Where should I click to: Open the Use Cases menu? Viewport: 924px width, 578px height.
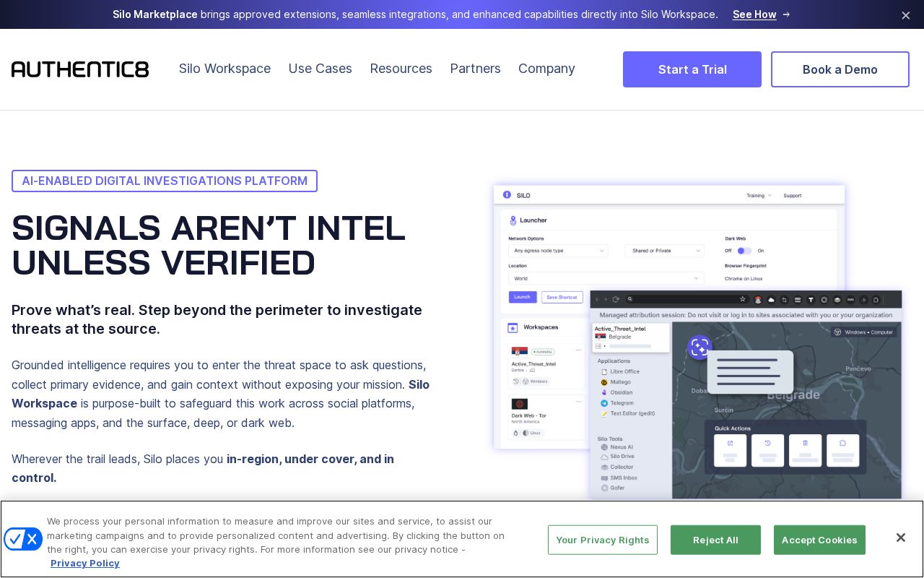pyautogui.click(x=321, y=69)
